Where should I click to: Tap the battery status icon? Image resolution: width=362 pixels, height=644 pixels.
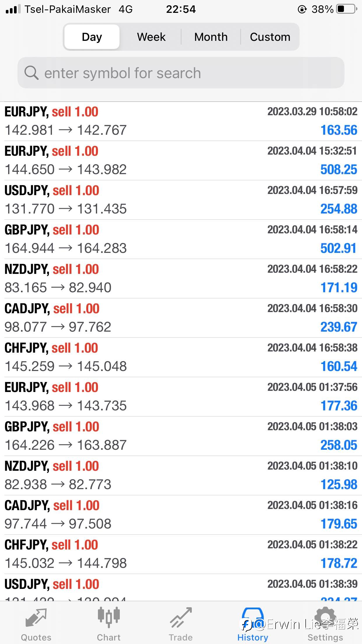tap(347, 9)
